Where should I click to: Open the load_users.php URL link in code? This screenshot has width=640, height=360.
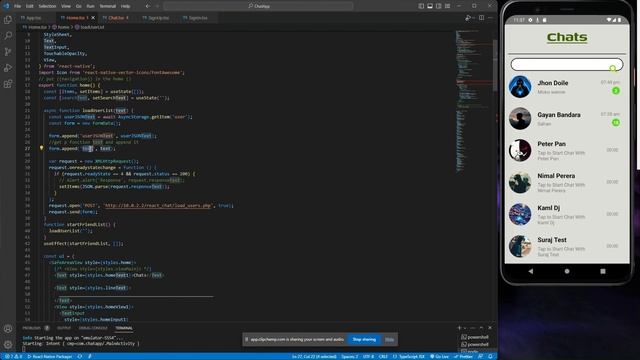point(158,205)
